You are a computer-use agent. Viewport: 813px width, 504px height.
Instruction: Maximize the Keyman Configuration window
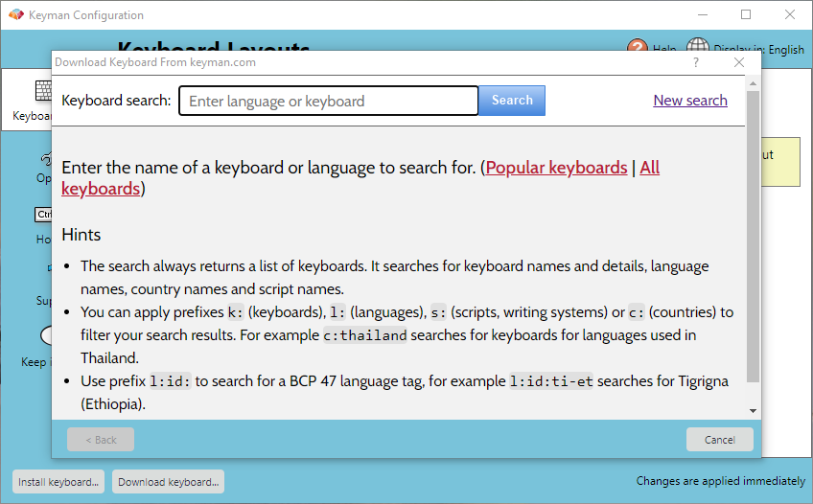(x=746, y=14)
